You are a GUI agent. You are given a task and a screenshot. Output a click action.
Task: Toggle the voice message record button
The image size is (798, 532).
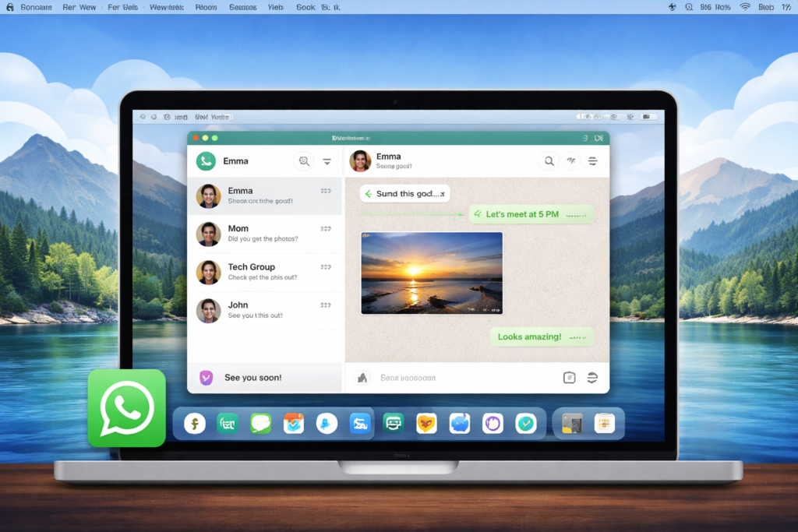pos(592,378)
